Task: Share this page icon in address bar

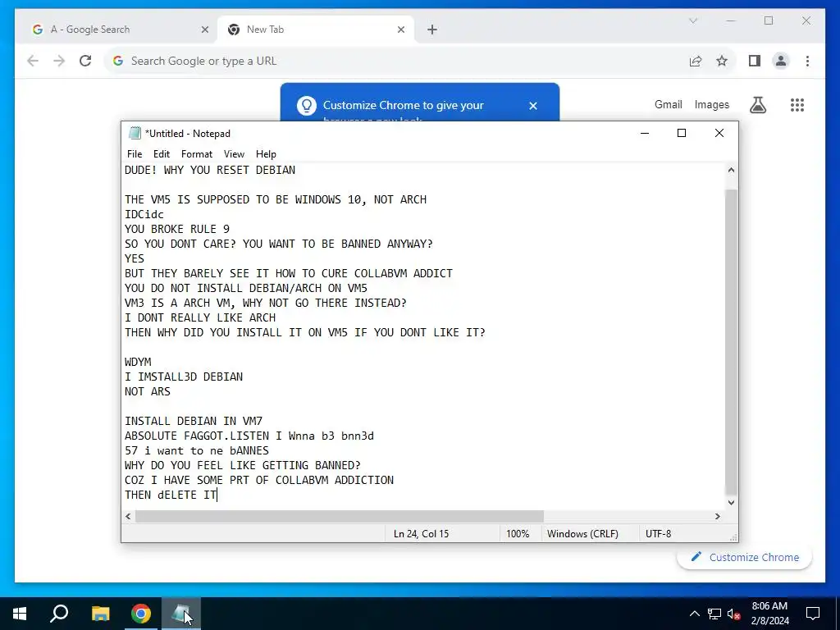Action: pyautogui.click(x=696, y=61)
